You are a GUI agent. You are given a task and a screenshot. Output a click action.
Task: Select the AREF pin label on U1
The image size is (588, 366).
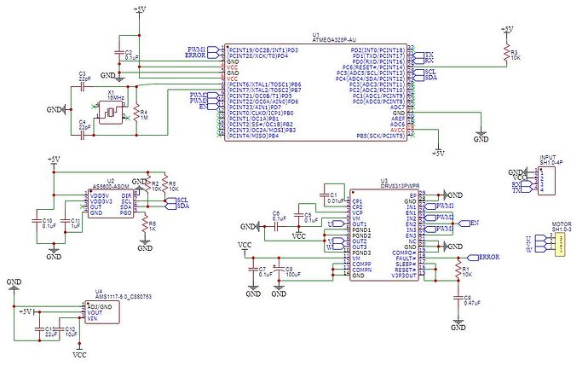point(398,119)
